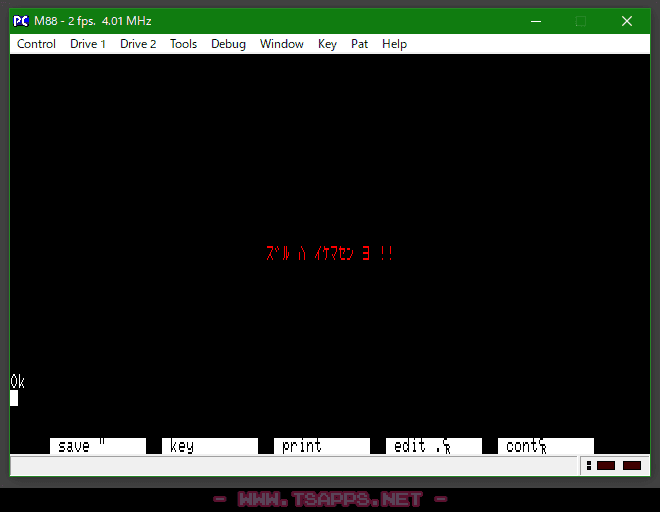
Task: Click the second drive access lamp in status bar
Action: (x=632, y=465)
